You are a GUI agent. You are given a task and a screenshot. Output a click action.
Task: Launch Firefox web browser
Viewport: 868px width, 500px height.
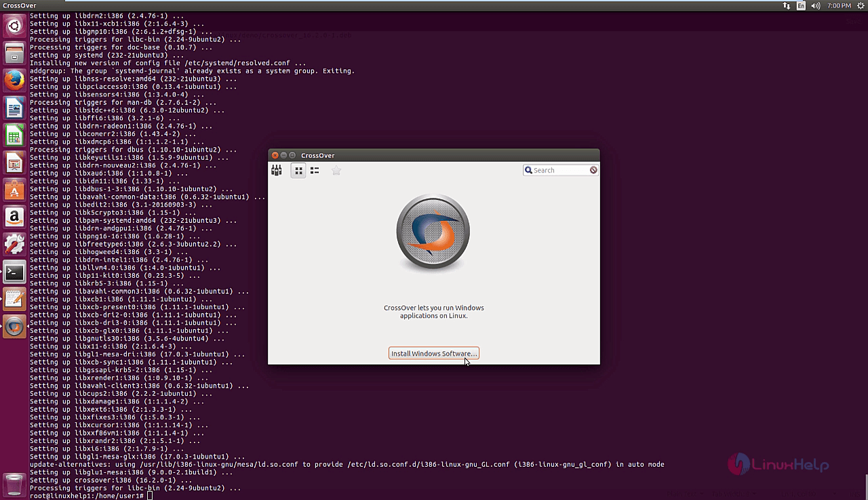pyautogui.click(x=15, y=81)
